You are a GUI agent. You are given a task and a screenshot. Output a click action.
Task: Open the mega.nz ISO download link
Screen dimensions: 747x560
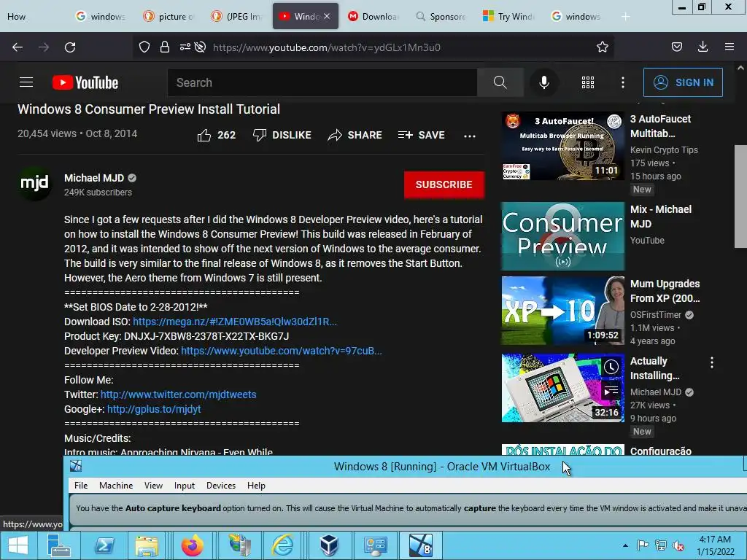[x=234, y=322]
